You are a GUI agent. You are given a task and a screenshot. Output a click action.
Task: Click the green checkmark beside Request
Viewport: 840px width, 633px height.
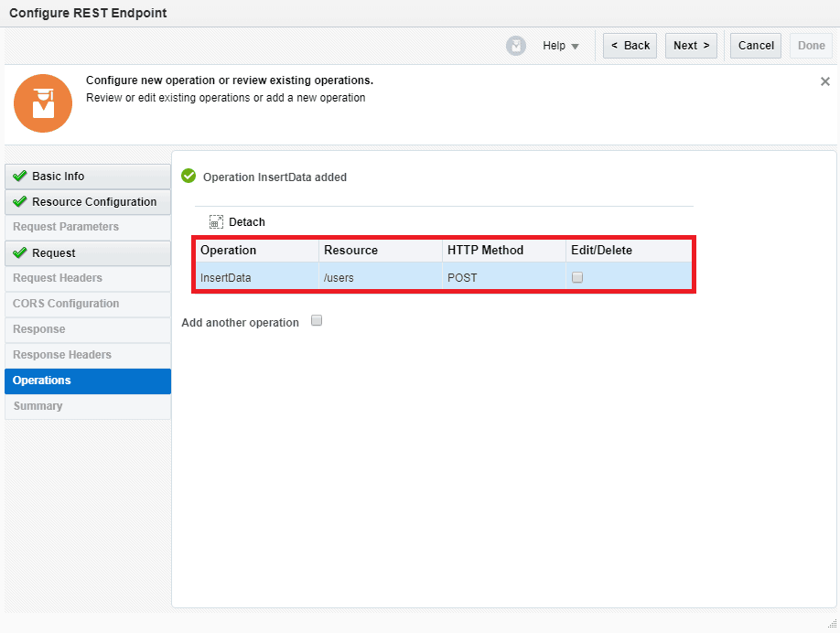pyautogui.click(x=20, y=252)
